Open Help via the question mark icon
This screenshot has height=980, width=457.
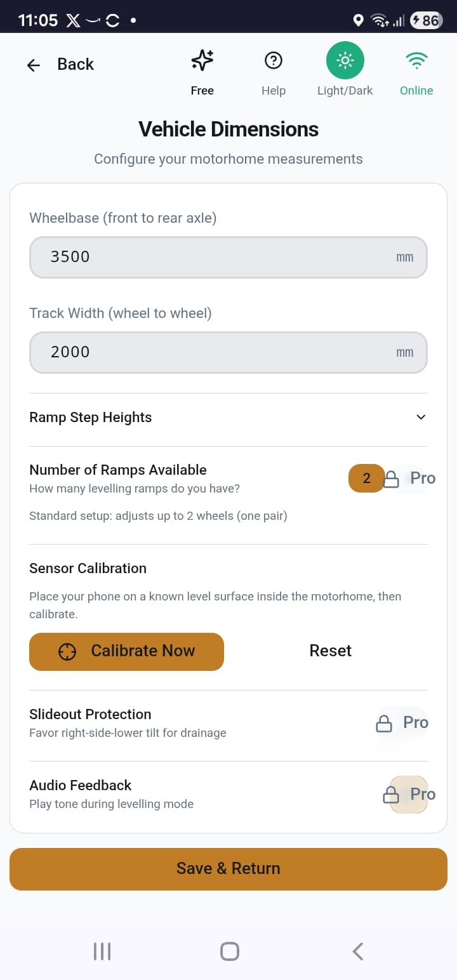tap(273, 60)
